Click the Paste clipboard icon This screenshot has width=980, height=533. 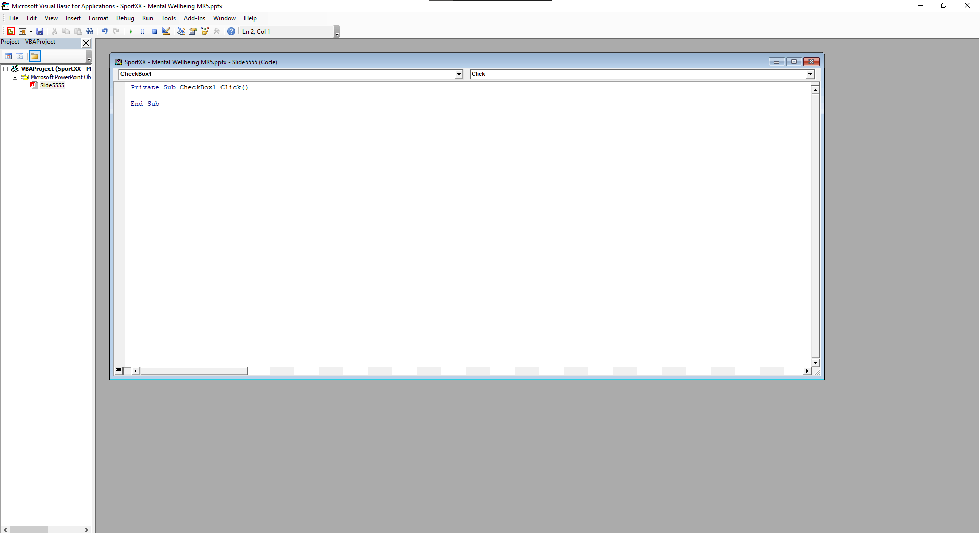pyautogui.click(x=78, y=31)
